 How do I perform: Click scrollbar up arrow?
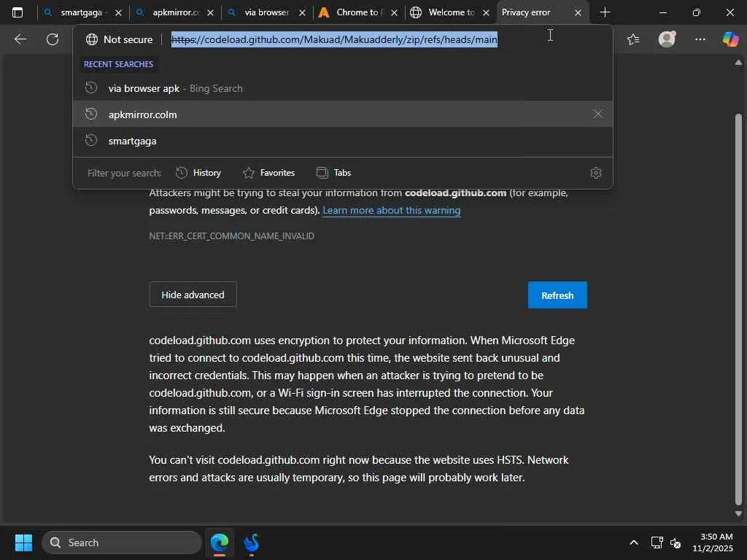pos(738,63)
